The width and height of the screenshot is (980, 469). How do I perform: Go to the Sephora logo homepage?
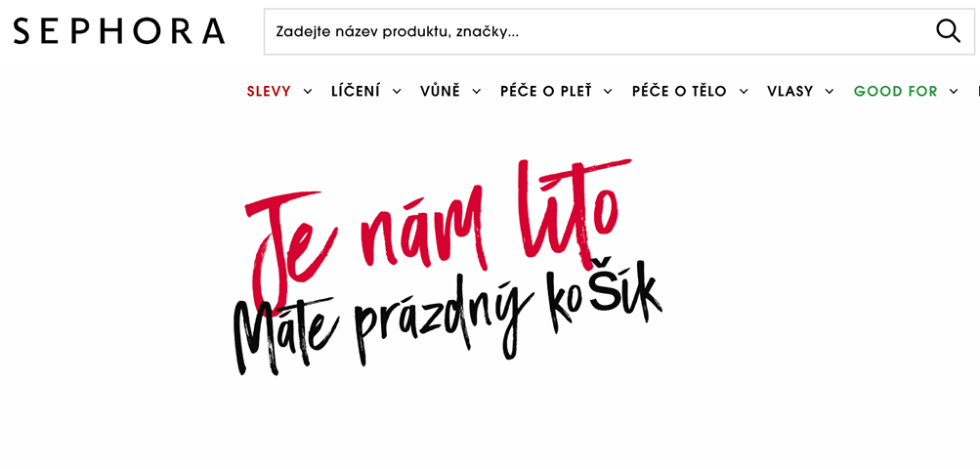click(119, 31)
